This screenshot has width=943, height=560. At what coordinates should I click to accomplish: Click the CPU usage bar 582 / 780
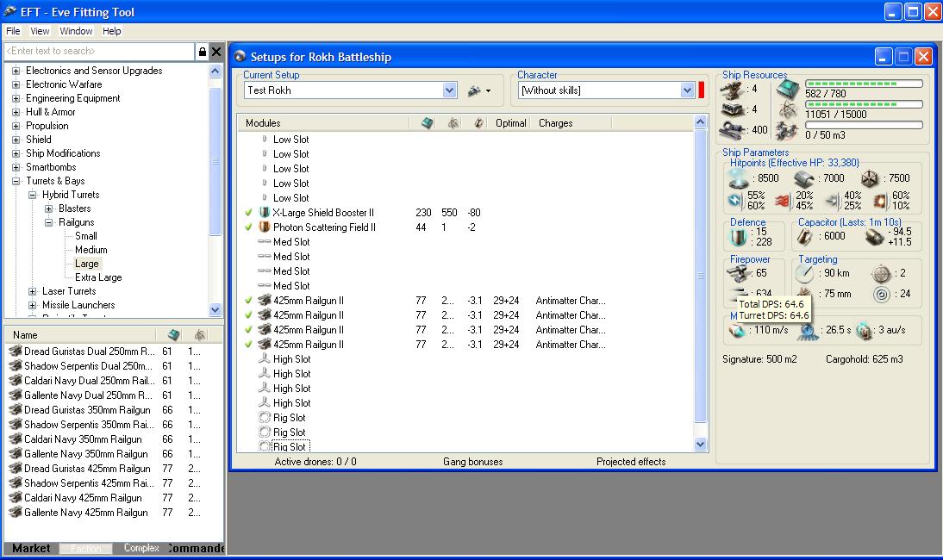[864, 84]
